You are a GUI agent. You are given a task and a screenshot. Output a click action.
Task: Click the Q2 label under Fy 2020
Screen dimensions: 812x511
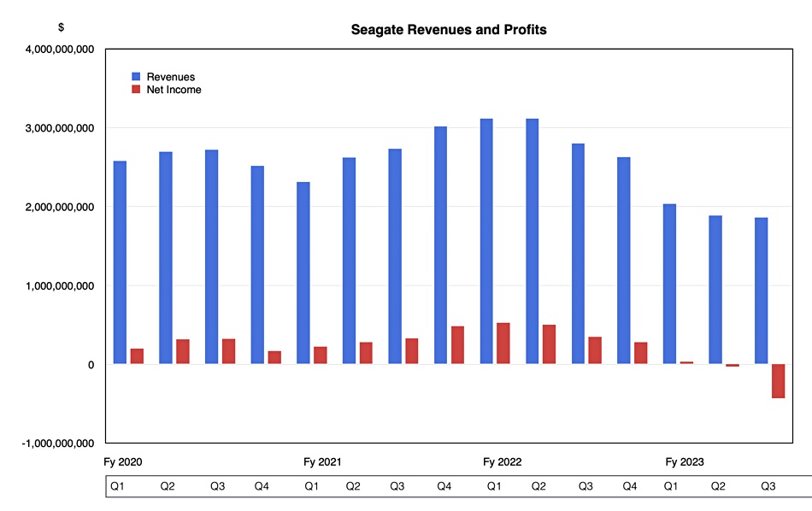tap(168, 486)
